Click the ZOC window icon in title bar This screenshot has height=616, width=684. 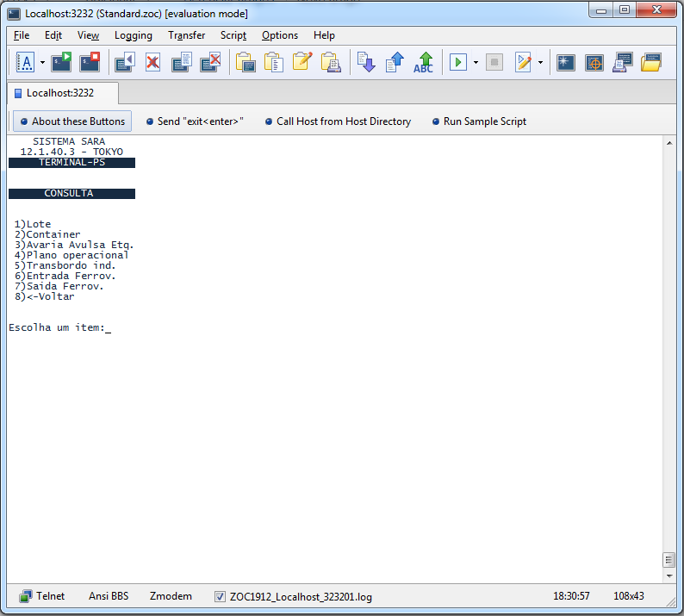(x=14, y=14)
